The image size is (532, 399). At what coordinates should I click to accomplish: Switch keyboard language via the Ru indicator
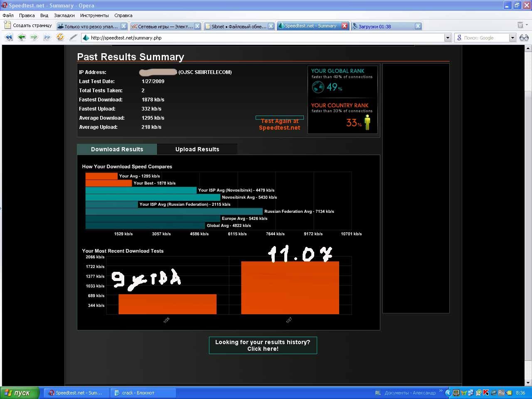coord(501,393)
